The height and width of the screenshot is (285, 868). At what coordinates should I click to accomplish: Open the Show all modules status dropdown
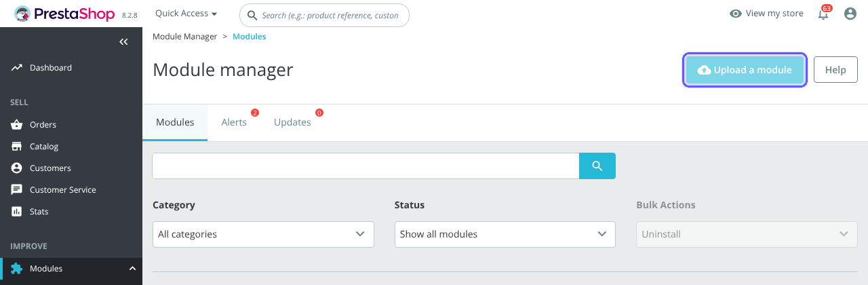(x=505, y=234)
